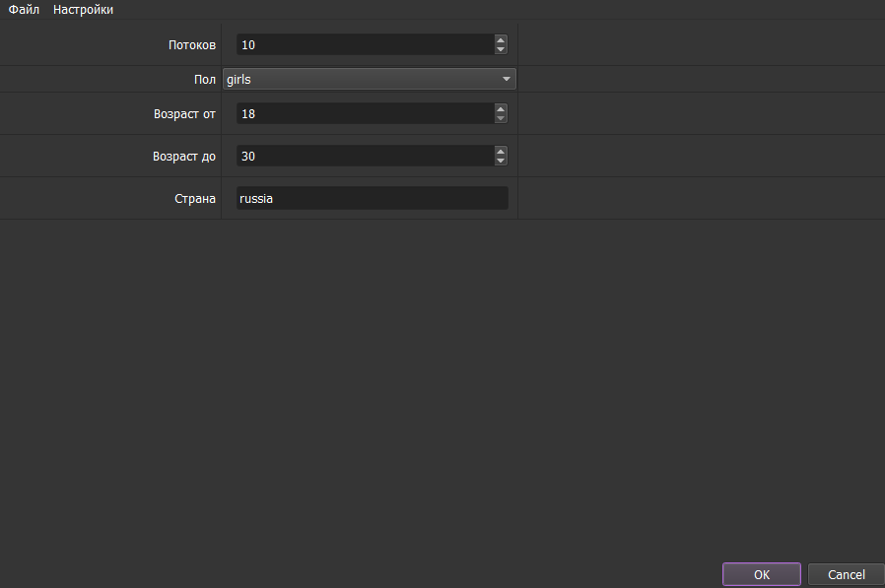Decrease Возраст до with down arrow
Viewport: 885px width, 588px height.
[501, 161]
